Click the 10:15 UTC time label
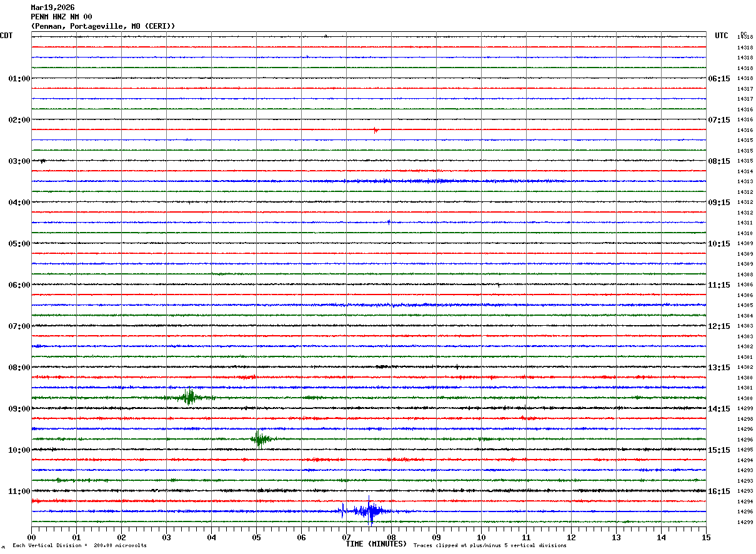Image resolution: width=756 pixels, height=554 pixels. (719, 244)
